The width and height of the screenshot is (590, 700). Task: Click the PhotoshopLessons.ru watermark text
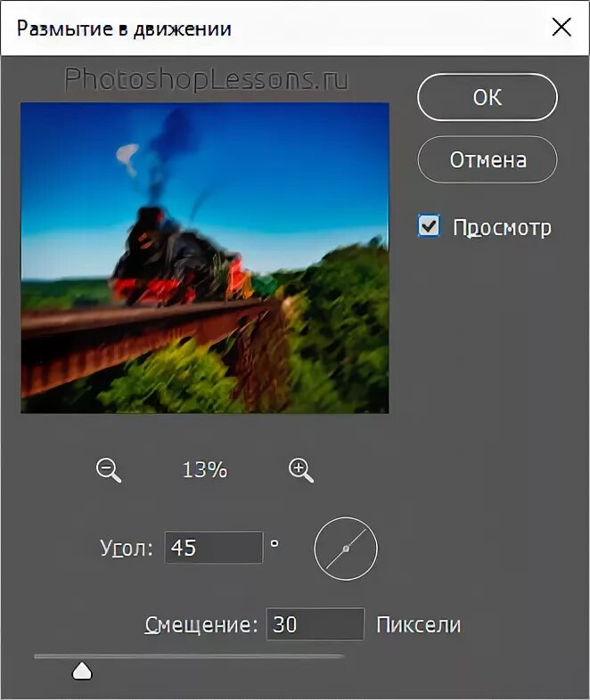[x=206, y=79]
